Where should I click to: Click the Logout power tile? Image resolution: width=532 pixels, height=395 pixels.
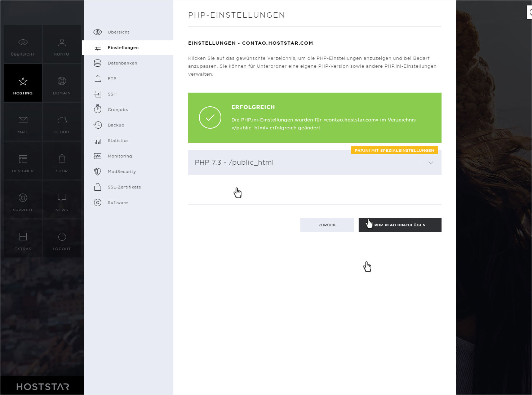point(62,239)
